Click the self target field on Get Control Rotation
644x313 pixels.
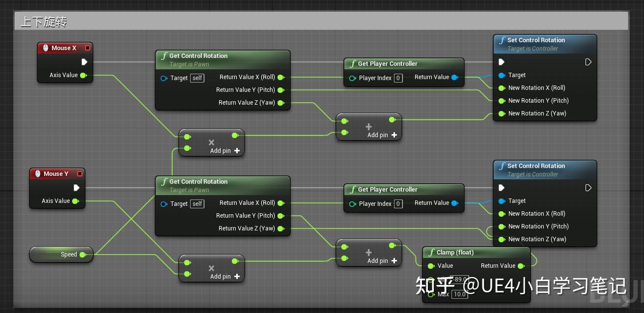(x=197, y=78)
